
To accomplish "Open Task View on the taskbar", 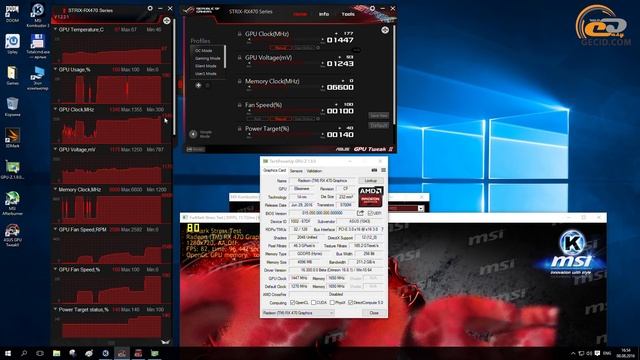I will (x=40, y=353).
